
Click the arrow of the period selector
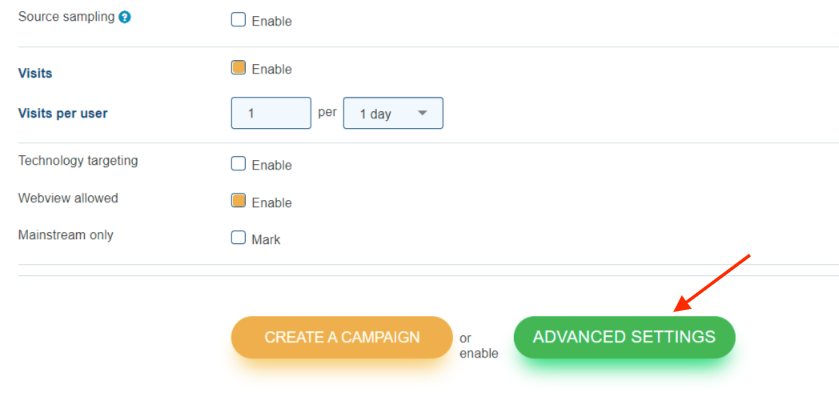422,113
